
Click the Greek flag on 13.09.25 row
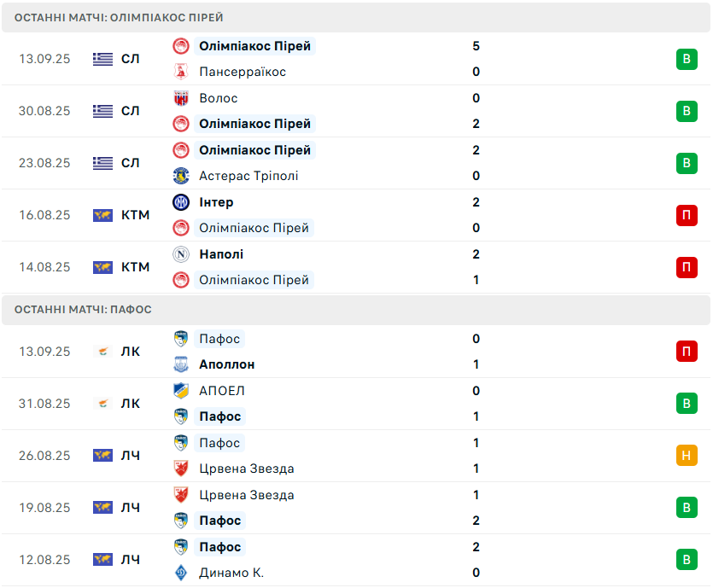(102, 59)
